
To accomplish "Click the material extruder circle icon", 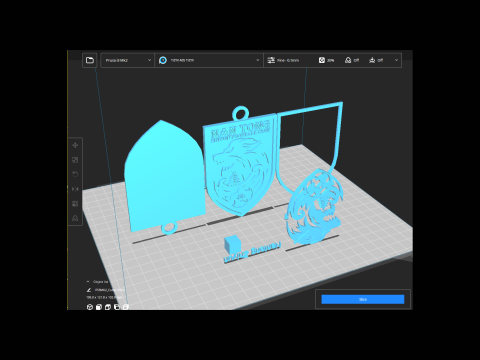I will [x=163, y=60].
